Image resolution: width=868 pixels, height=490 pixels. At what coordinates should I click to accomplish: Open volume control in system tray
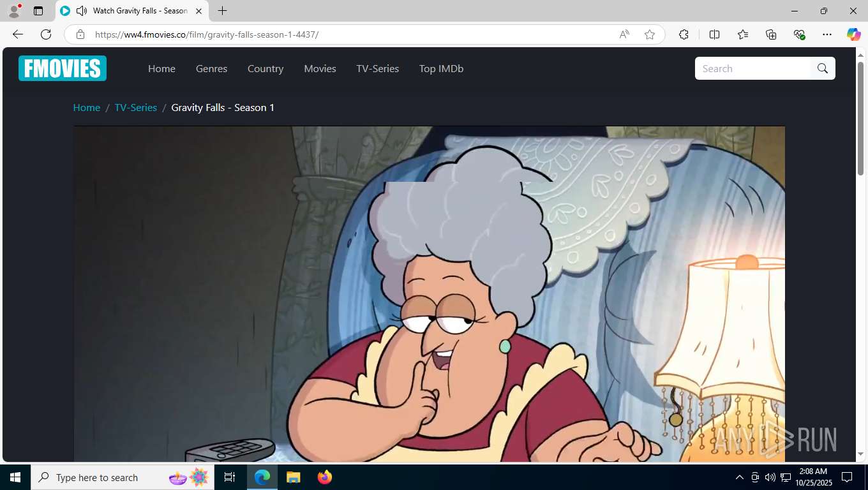770,477
